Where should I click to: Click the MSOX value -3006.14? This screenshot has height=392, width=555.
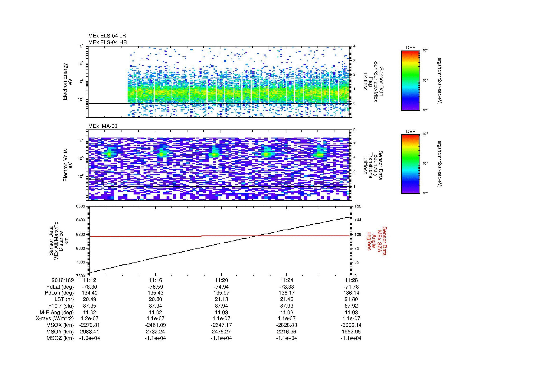[351, 325]
